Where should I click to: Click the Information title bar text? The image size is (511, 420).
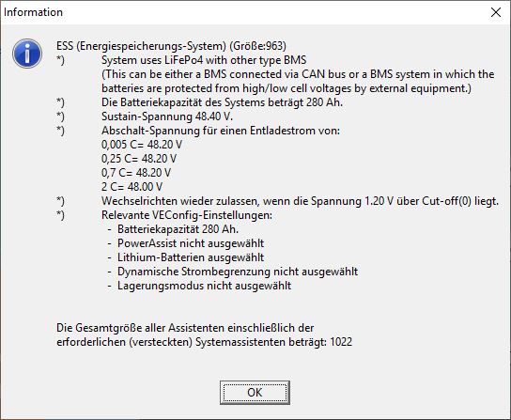point(33,12)
